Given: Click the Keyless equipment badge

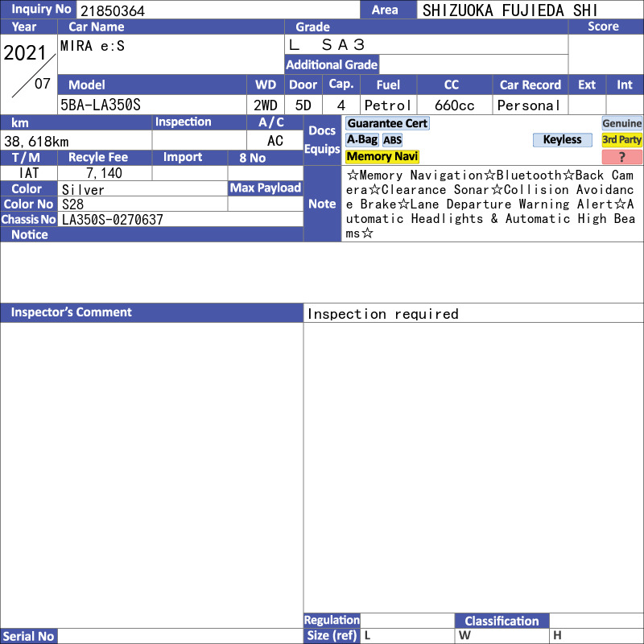Looking at the screenshot, I should point(562,140).
